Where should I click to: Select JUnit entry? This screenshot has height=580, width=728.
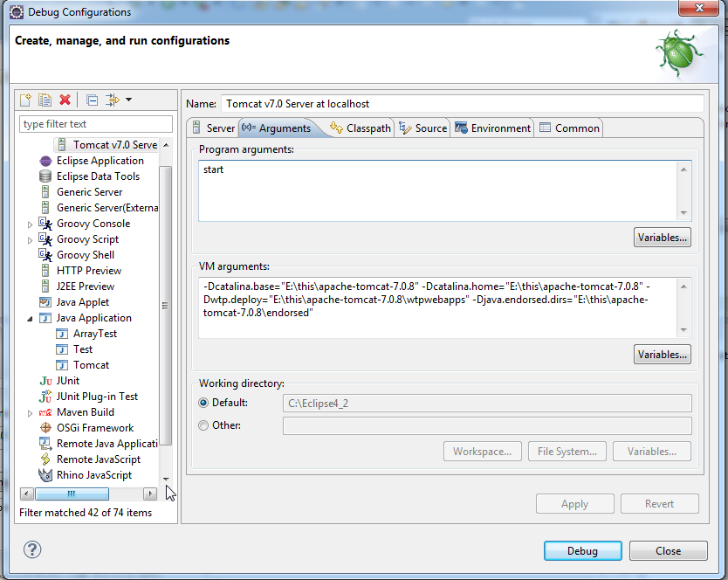[59, 381]
